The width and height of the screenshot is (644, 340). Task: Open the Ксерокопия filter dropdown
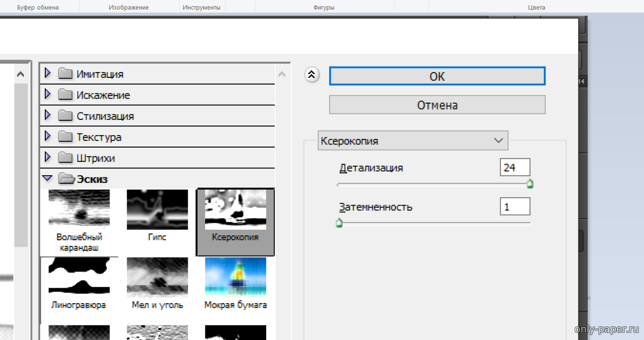413,141
